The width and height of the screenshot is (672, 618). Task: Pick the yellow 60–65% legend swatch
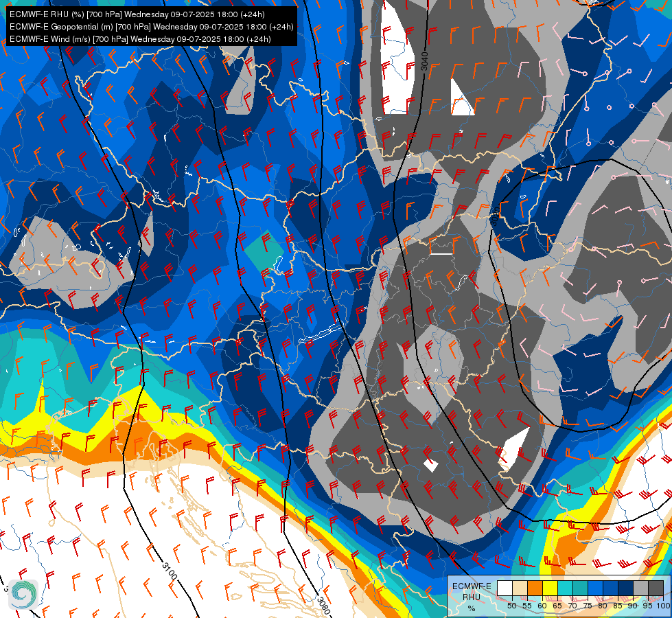pos(551,588)
